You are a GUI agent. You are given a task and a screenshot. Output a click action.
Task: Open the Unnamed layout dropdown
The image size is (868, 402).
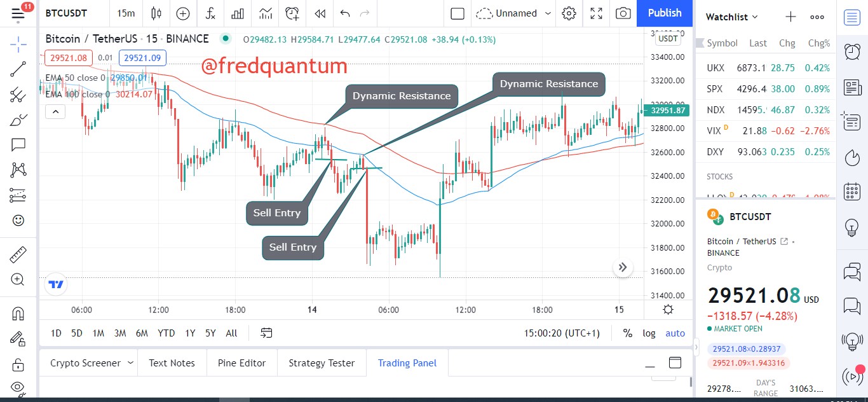(x=515, y=13)
